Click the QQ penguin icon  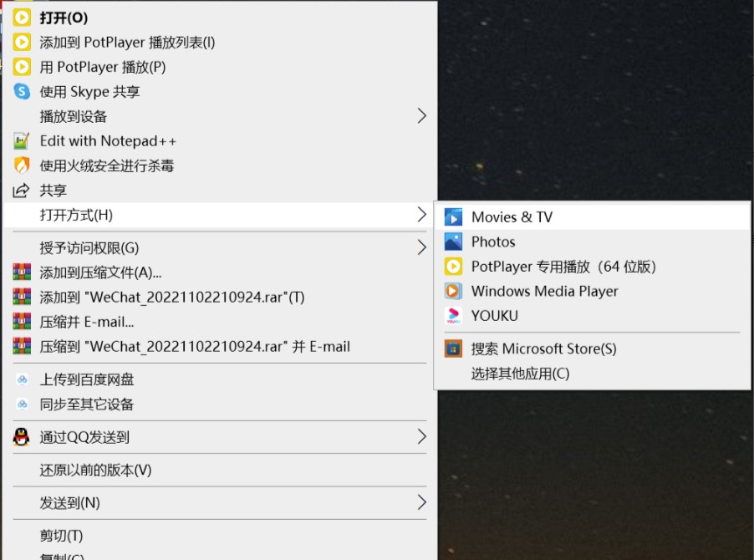click(20, 436)
